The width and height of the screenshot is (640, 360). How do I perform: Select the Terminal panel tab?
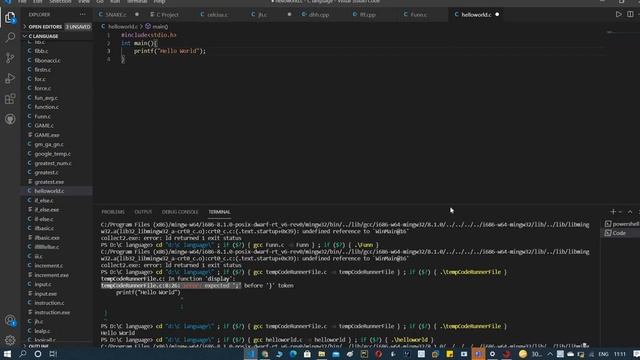220,212
